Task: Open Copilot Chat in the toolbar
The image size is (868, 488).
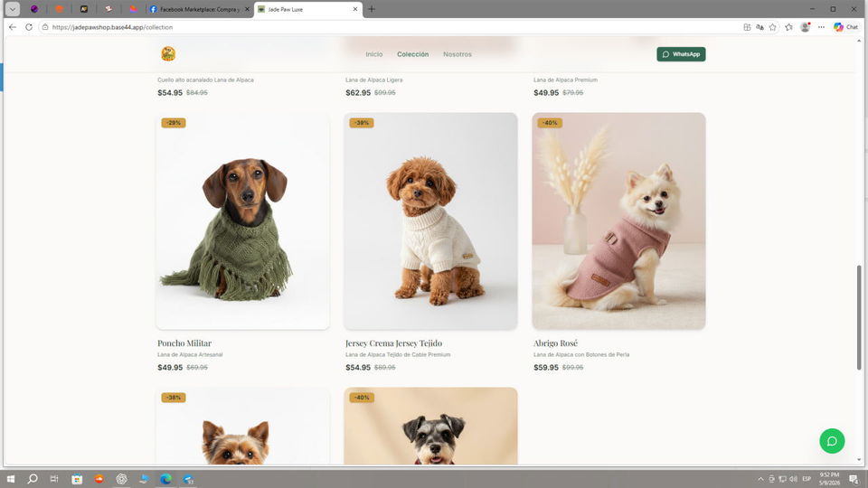Action: 845,27
